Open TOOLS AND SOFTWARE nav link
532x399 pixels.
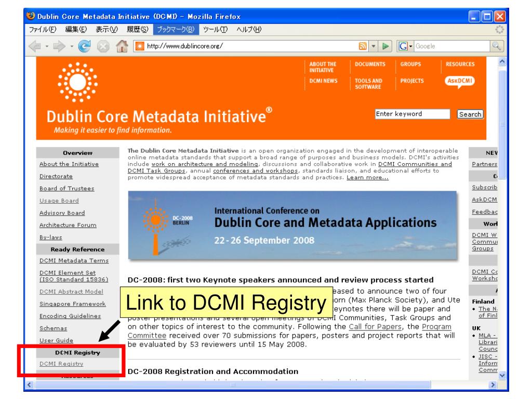pyautogui.click(x=368, y=84)
